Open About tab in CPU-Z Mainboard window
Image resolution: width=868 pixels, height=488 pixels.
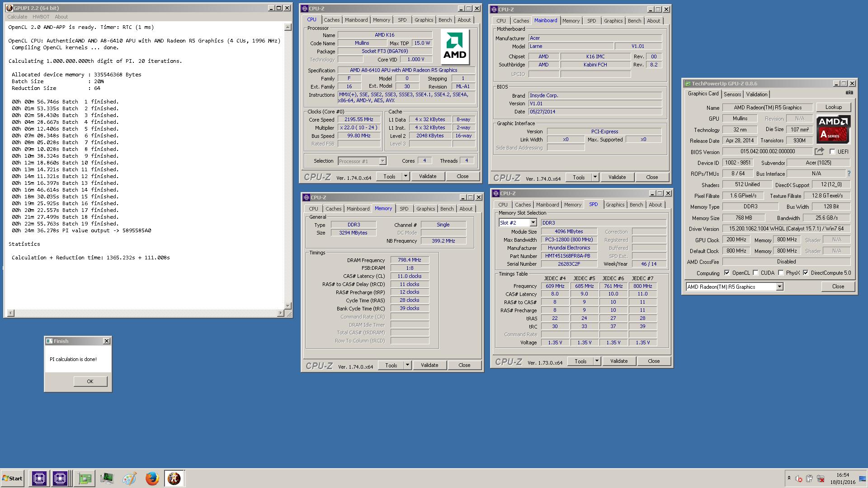pos(653,21)
